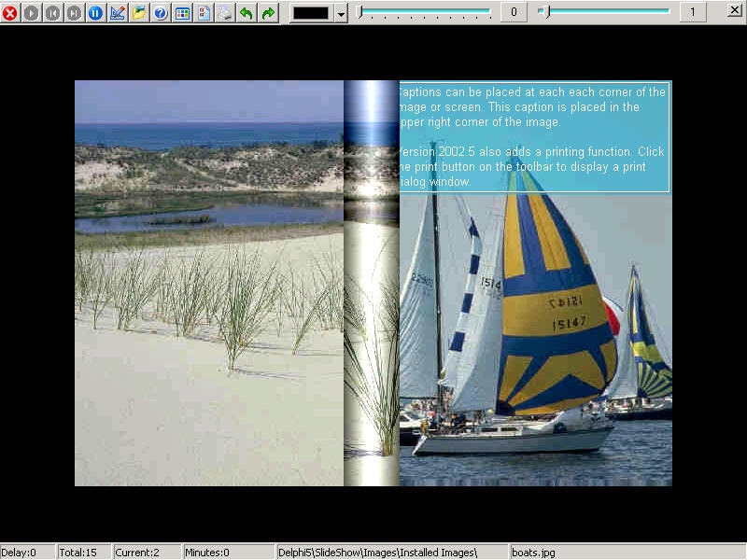The image size is (747, 560).
Task: Click the Total:15 status bar entry
Action: (84, 553)
